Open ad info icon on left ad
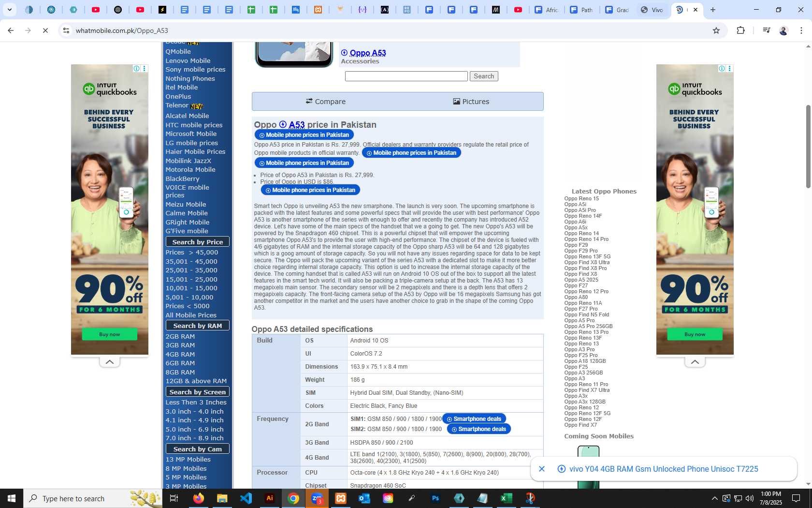Image resolution: width=812 pixels, height=508 pixels. [x=136, y=69]
